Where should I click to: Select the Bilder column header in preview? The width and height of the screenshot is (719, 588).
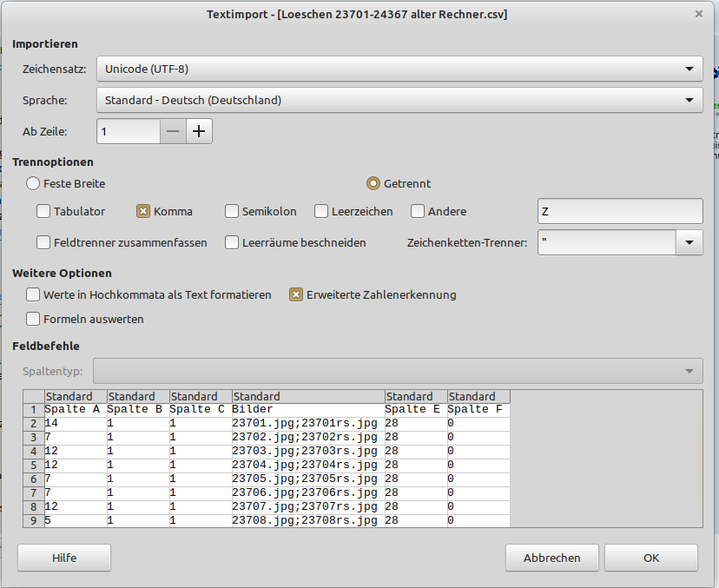coord(308,397)
